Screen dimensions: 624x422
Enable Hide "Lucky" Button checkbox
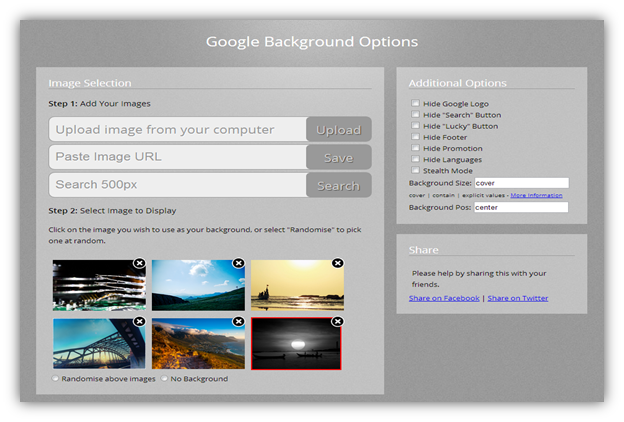415,125
